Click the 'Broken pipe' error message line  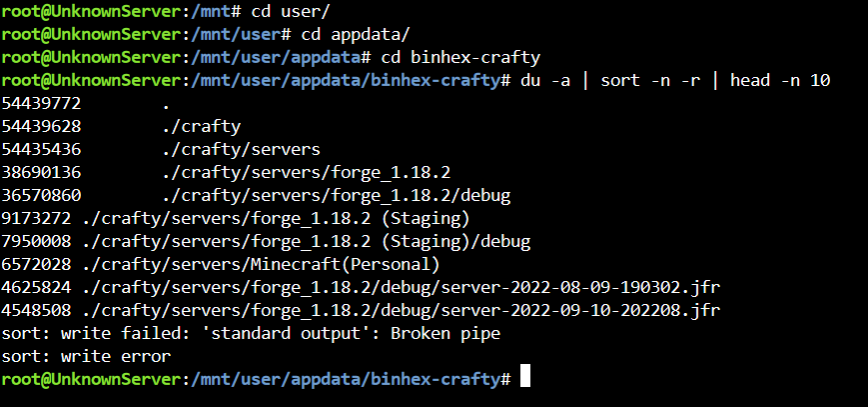pos(251,334)
